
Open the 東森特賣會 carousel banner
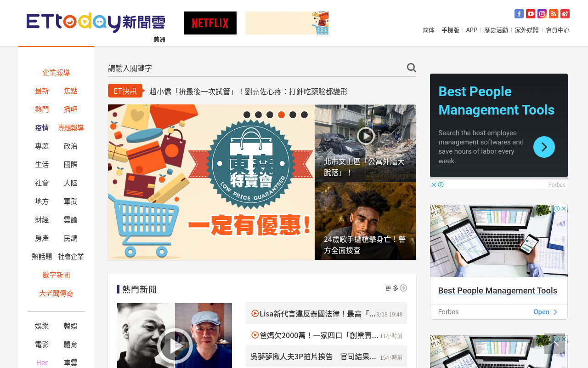click(x=211, y=182)
